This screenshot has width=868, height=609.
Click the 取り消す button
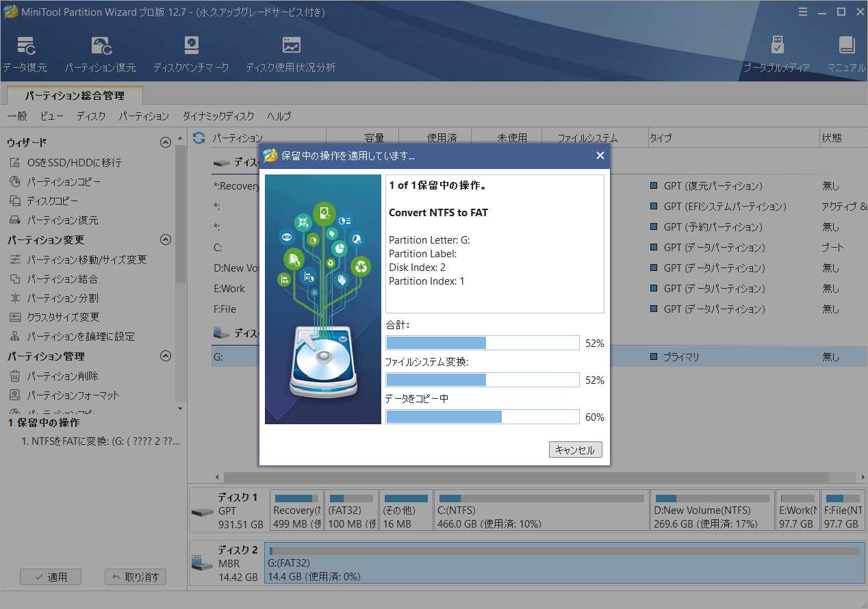coord(136,577)
